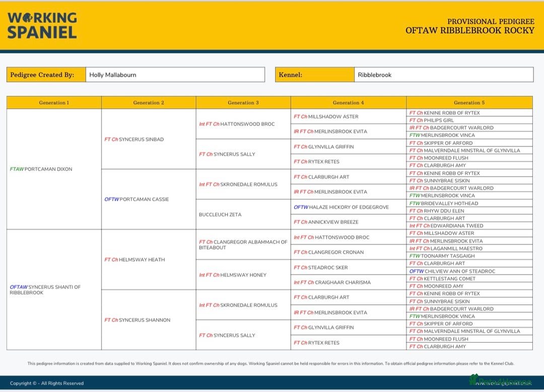Click the 'Generation 2' column header
544x392 pixels.
pos(149,103)
